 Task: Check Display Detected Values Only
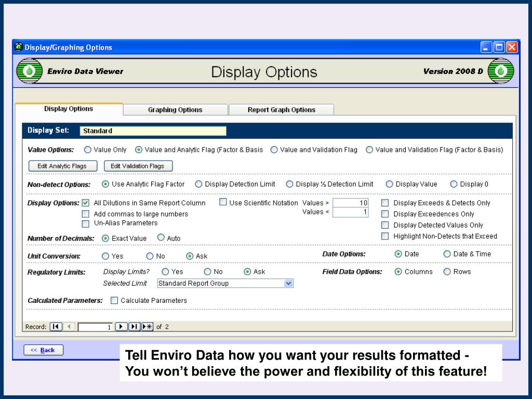[x=385, y=225]
